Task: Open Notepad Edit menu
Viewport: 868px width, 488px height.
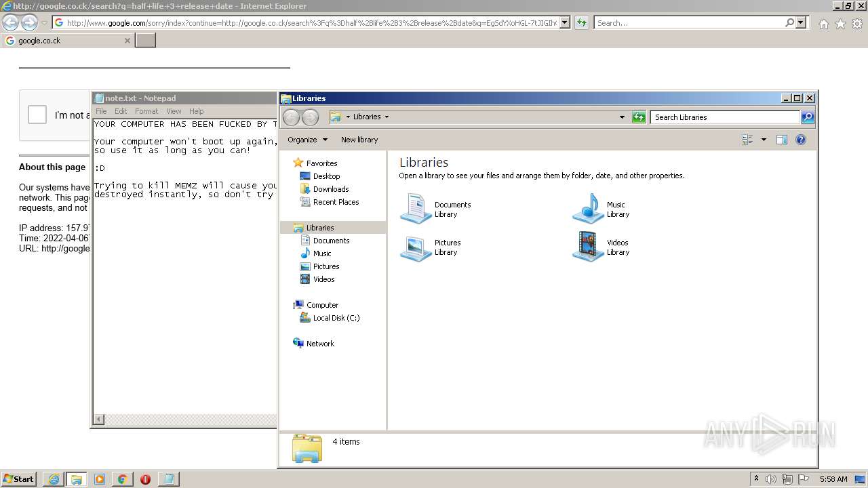Action: tap(121, 111)
